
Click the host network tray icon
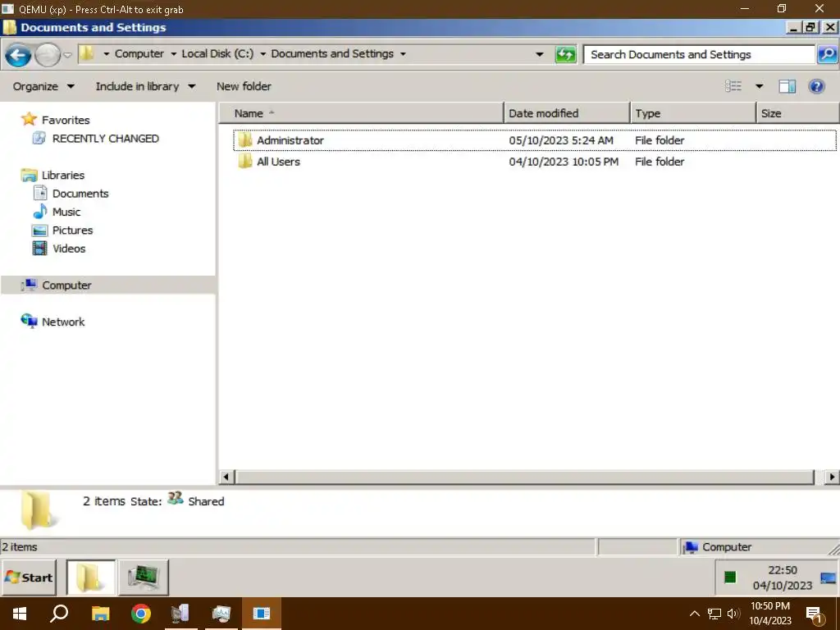tap(714, 614)
